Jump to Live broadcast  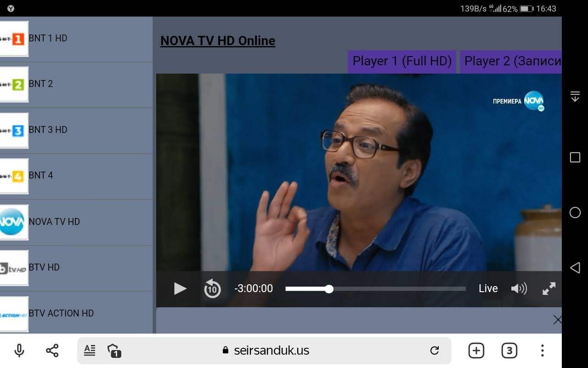coord(488,288)
